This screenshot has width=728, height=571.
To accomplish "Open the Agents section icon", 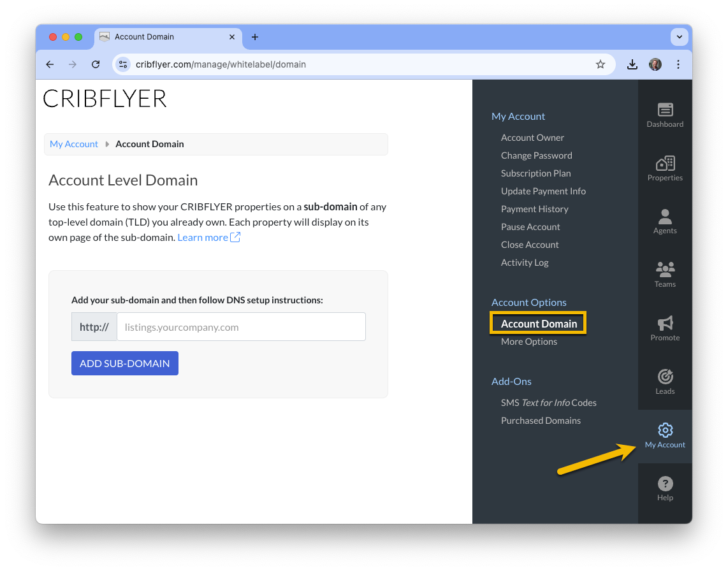I will 665,216.
